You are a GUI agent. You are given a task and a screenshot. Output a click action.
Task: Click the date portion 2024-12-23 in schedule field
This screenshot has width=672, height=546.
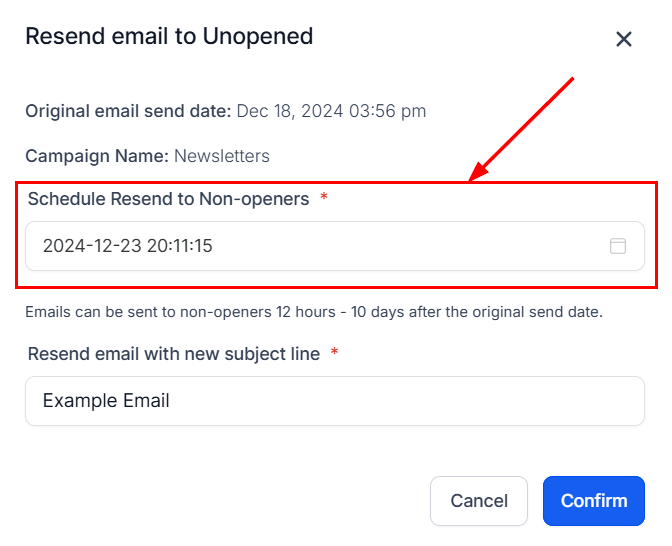coord(92,246)
